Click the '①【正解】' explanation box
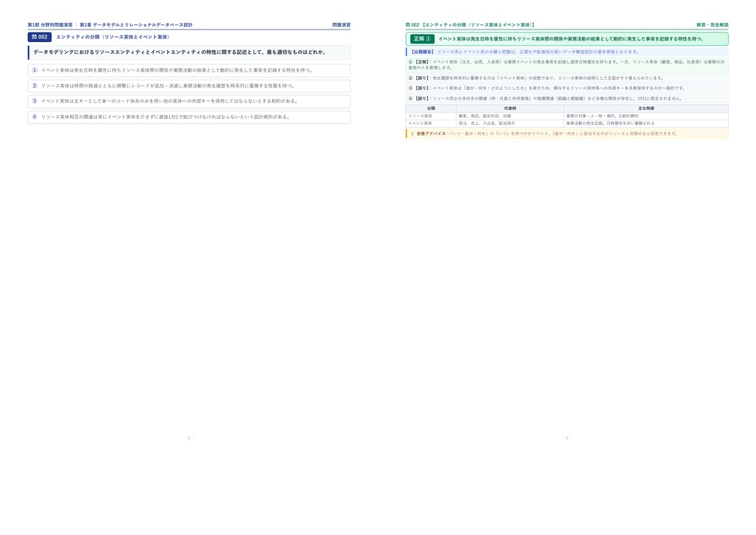 click(x=567, y=64)
